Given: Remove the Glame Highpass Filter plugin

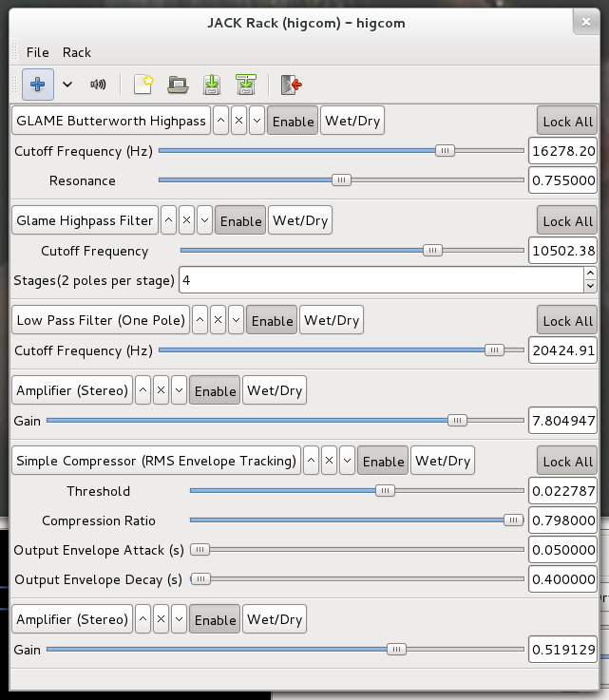Looking at the screenshot, I should (x=186, y=220).
